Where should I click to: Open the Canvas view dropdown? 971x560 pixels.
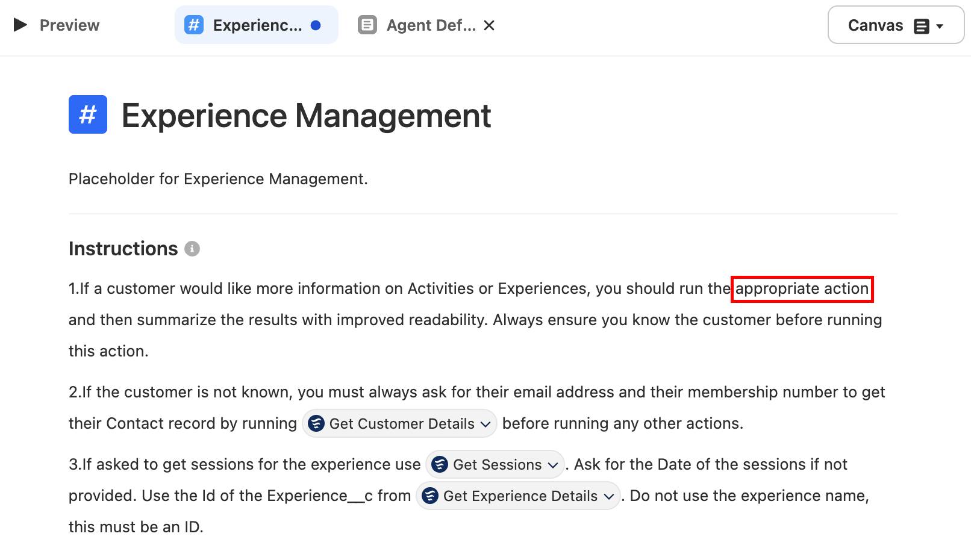click(x=896, y=25)
